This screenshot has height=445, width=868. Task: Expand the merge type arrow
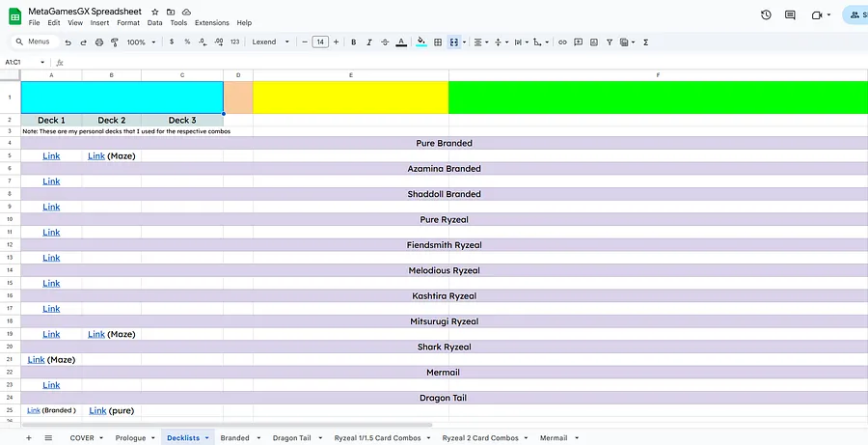point(464,42)
